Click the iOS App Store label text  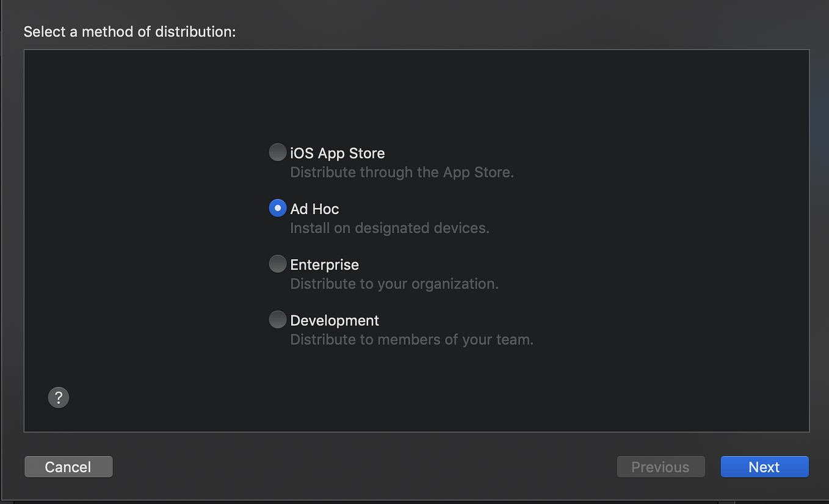pos(337,153)
